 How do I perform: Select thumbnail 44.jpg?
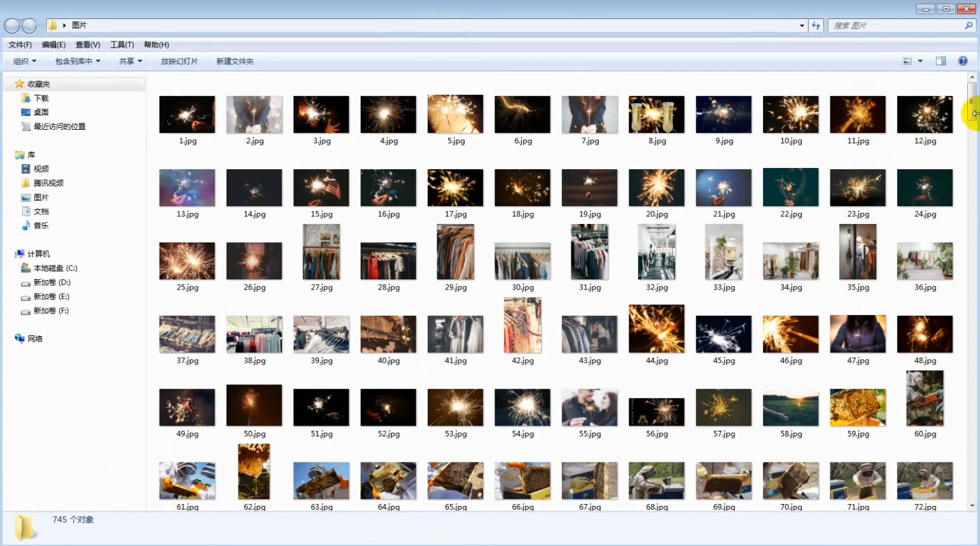657,329
